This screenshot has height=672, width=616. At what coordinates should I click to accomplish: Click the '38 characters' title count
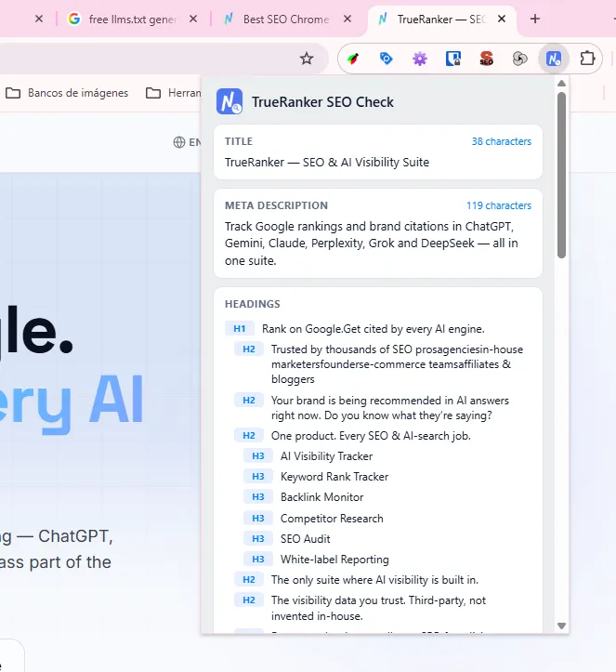pos(501,141)
